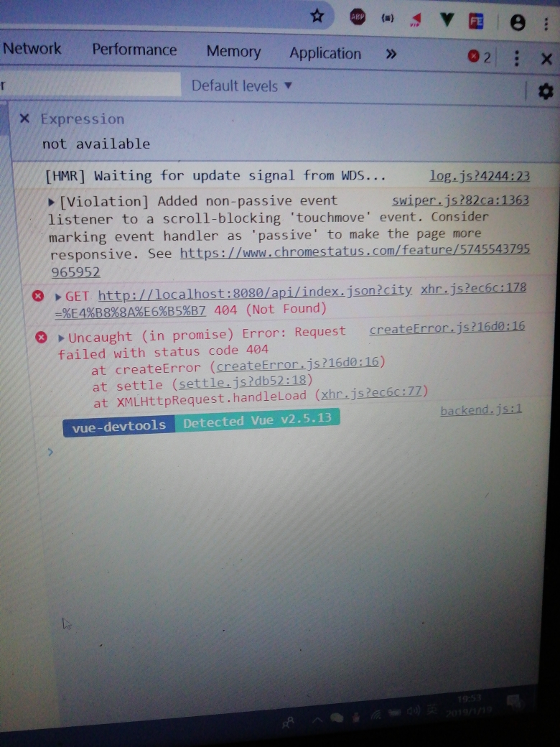Remove the live Expression with X
Viewport: 560px width, 747px height.
pos(24,118)
